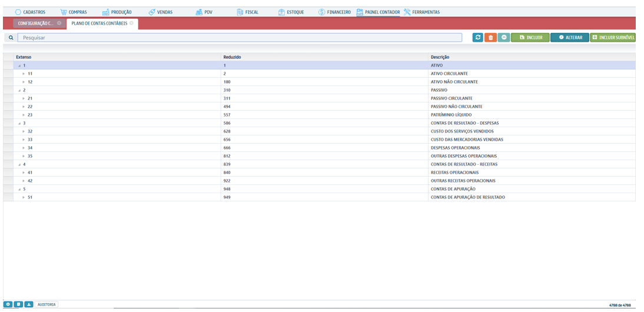Click the Descrição column header
Viewport: 644px width, 312px height.
tap(532, 57)
